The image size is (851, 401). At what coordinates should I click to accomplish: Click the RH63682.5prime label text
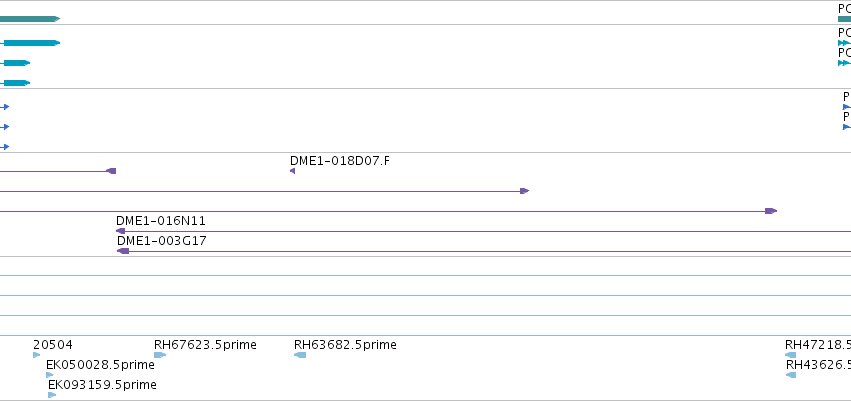pos(345,345)
